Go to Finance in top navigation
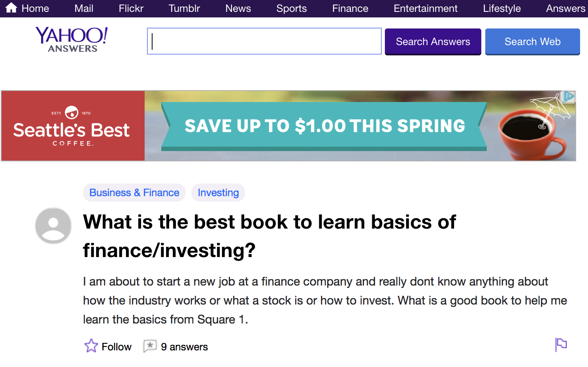 pos(350,8)
